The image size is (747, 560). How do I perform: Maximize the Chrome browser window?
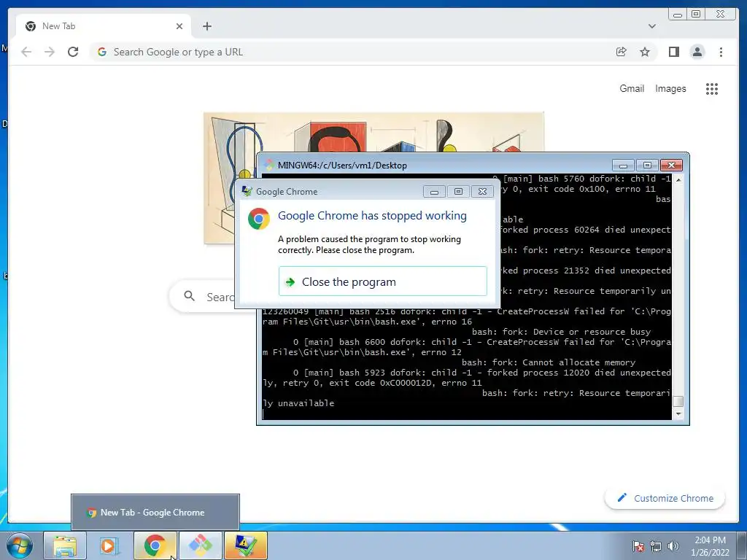point(696,15)
